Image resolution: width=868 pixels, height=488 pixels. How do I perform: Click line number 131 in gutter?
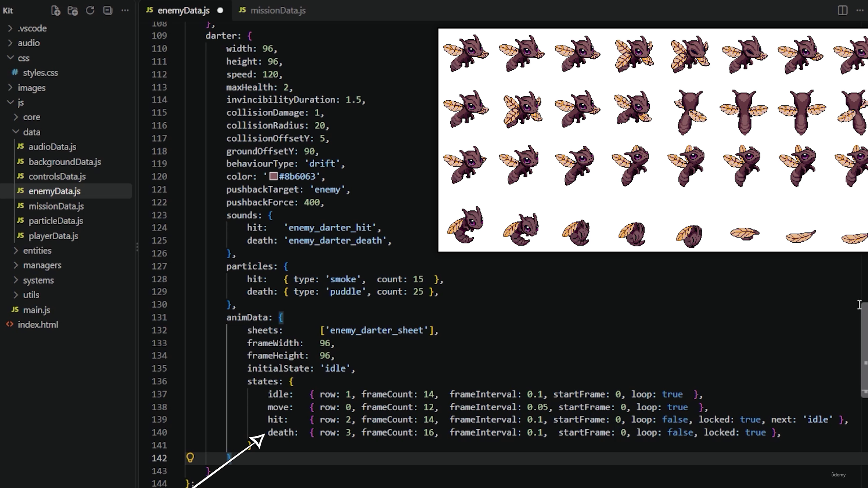click(159, 317)
